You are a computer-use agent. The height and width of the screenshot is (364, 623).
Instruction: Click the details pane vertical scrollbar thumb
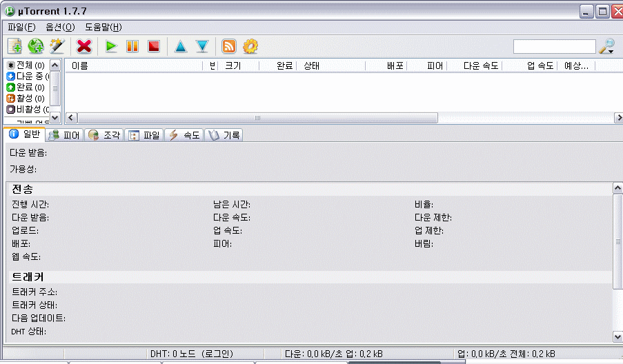coord(618,241)
